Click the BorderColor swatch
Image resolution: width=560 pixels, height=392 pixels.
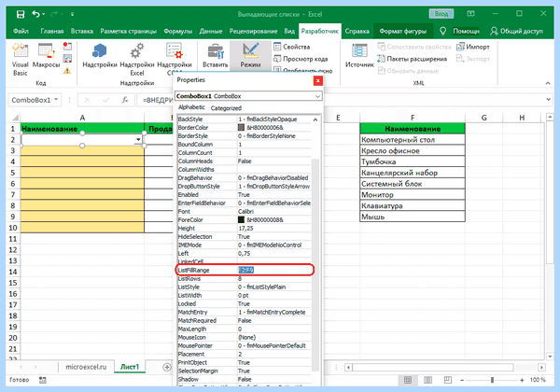point(241,128)
